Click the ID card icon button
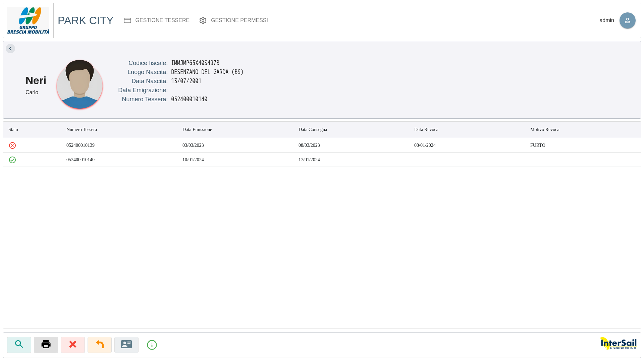Image resolution: width=644 pixels, height=362 pixels. [126, 345]
